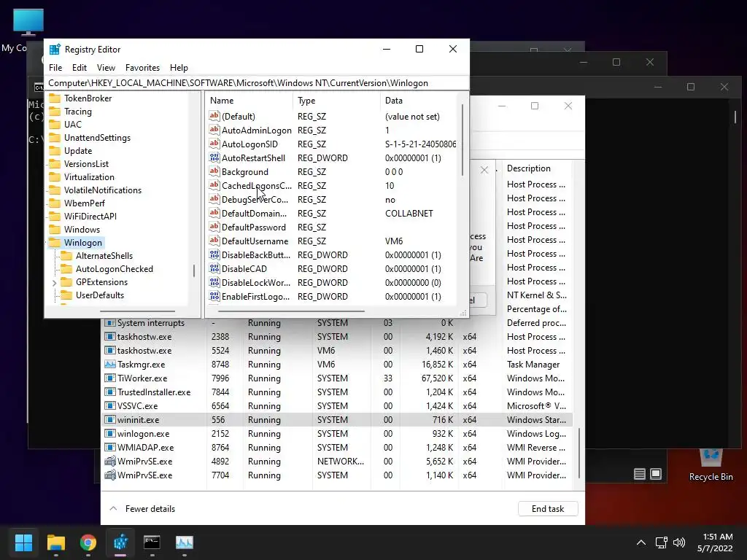Select the WbemPerf registry key

pos(85,203)
